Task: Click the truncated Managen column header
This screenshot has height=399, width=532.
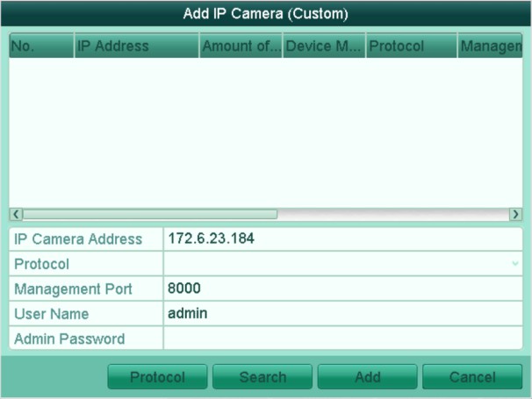Action: [x=490, y=46]
